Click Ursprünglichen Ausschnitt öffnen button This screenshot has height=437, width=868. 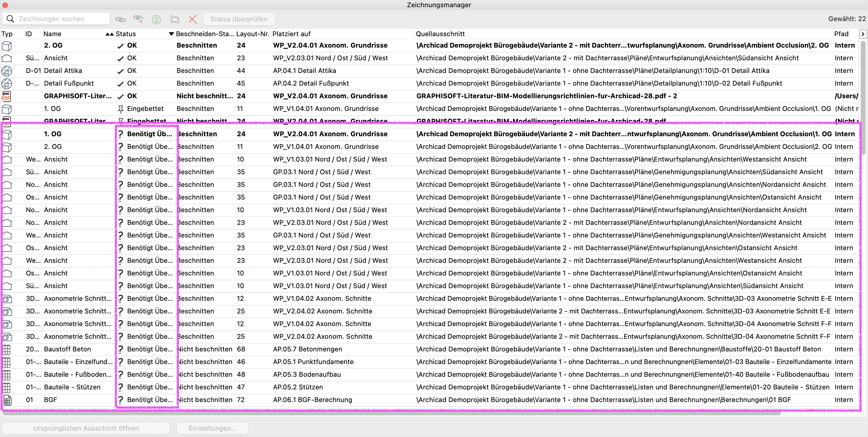click(x=86, y=428)
